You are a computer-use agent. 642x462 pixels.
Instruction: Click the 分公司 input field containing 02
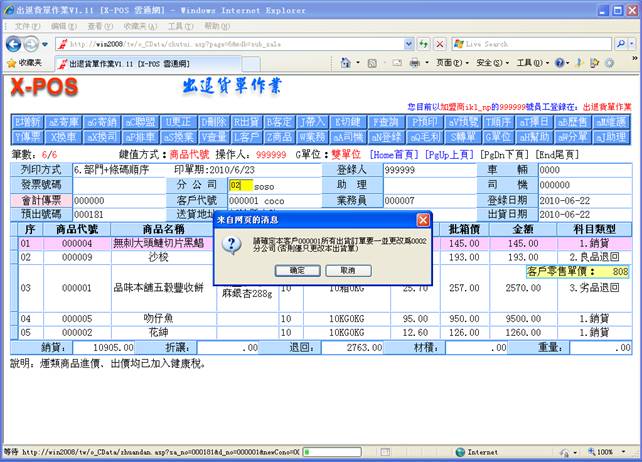coord(239,185)
